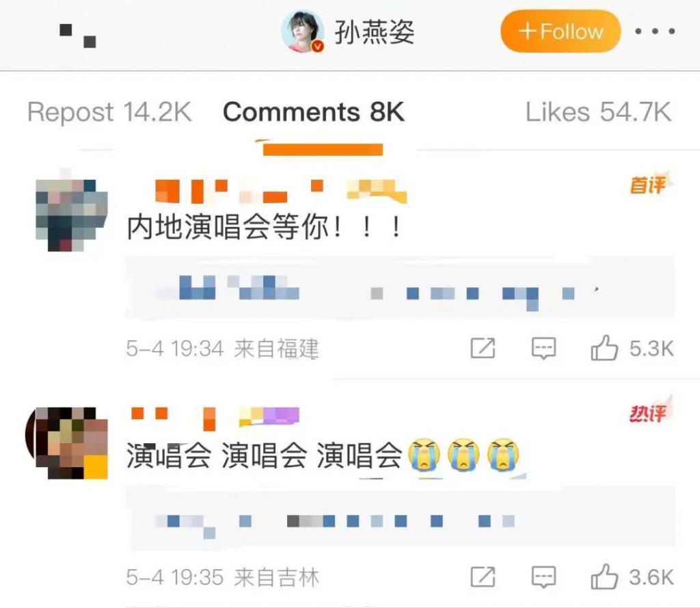Tap the 首评 first-comment badge
Viewport: 700px width, 608px height.
point(649,183)
